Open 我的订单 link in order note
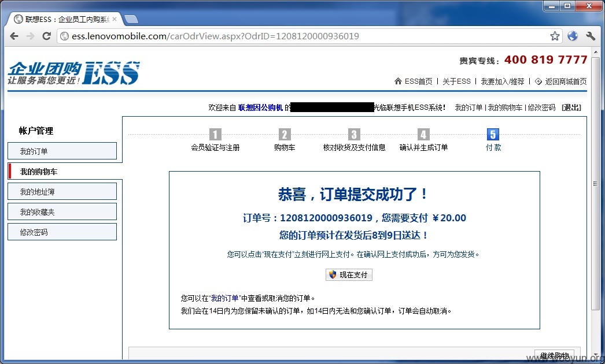This screenshot has width=605, height=364. tap(224, 298)
